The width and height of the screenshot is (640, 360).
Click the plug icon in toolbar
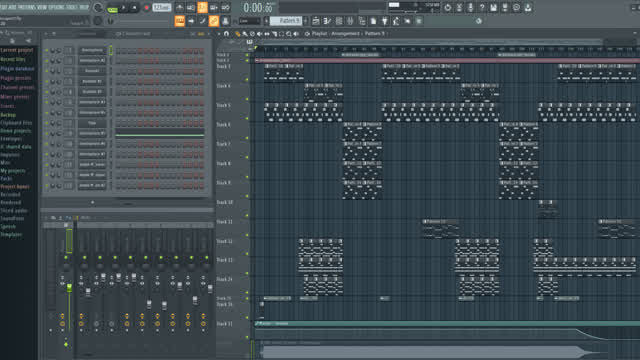click(384, 21)
